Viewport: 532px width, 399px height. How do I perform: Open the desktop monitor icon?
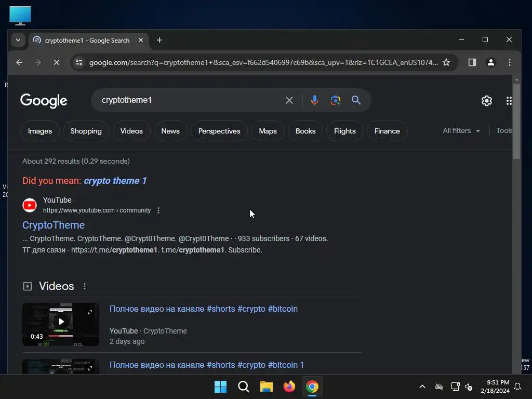[x=20, y=16]
